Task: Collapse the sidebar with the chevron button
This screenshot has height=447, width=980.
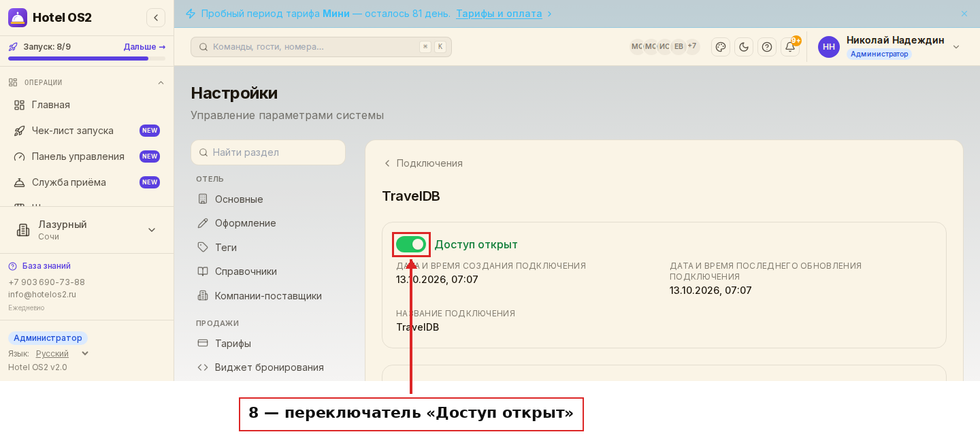Action: (156, 18)
